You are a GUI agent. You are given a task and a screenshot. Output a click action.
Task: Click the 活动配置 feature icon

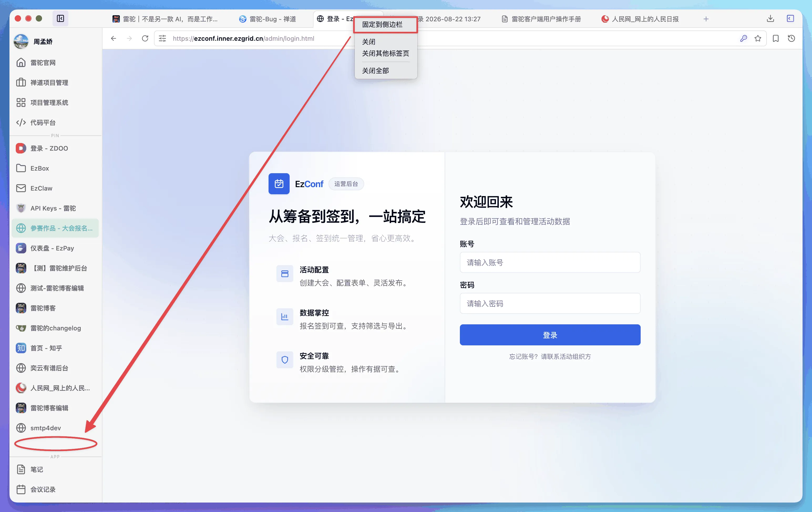285,274
